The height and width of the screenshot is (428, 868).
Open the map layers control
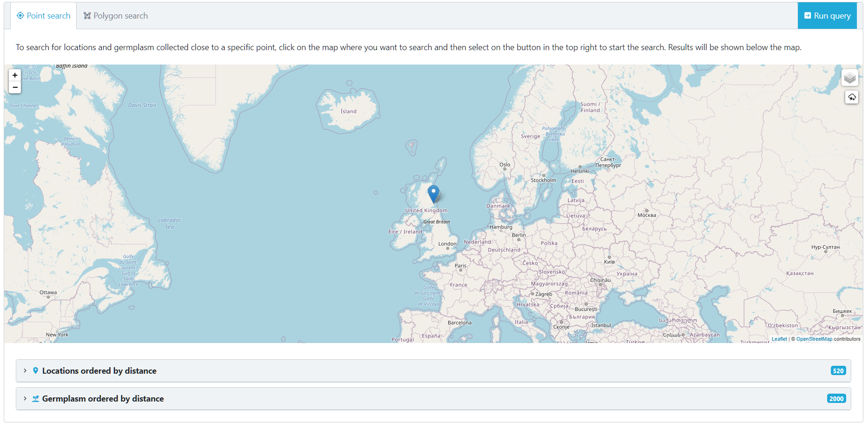(x=849, y=78)
